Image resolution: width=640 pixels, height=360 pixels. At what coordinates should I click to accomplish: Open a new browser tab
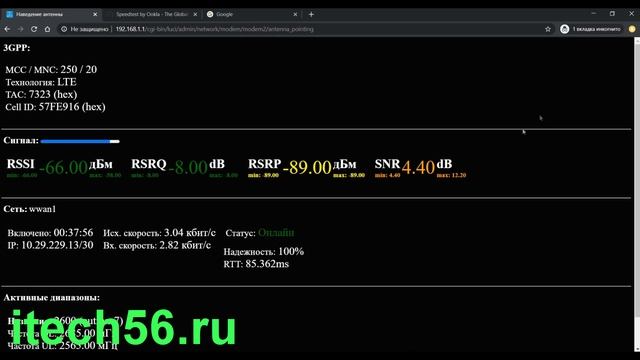[x=311, y=14]
